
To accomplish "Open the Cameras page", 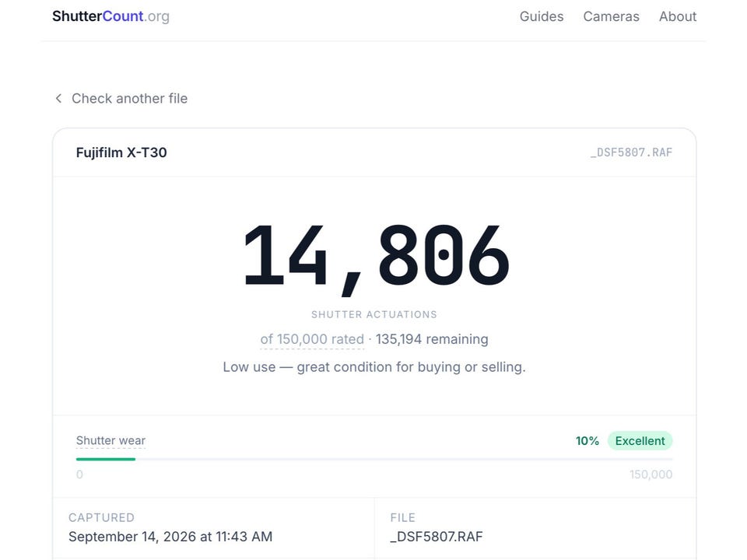I will (x=612, y=16).
